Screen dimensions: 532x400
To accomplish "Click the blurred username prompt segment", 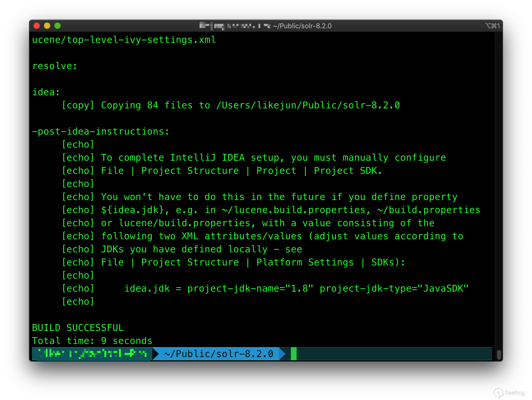I will click(92, 354).
